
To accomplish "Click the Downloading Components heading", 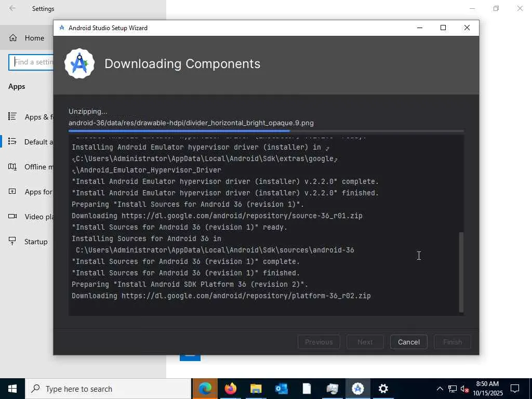I will pyautogui.click(x=182, y=64).
